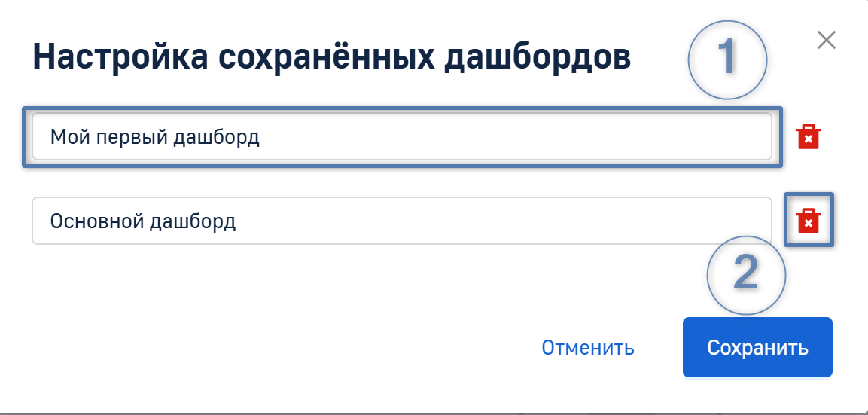The width and height of the screenshot is (868, 415).
Task: Click the numbered circle marker 1
Action: [726, 58]
